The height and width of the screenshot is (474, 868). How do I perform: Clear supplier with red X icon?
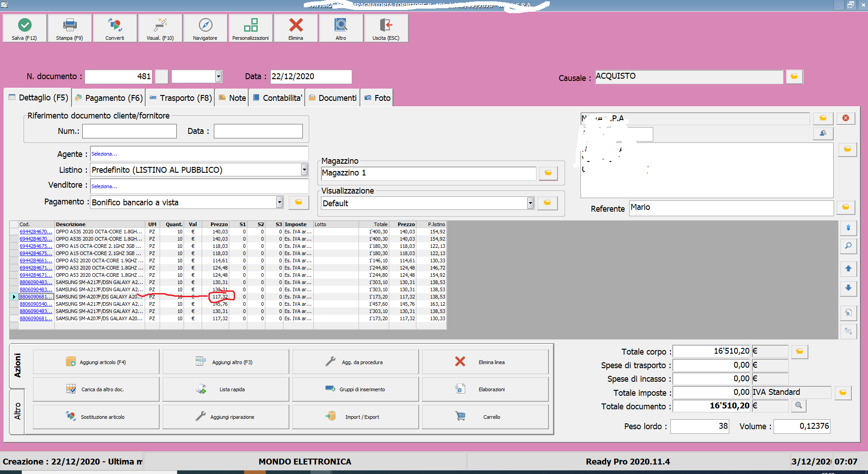pos(846,118)
